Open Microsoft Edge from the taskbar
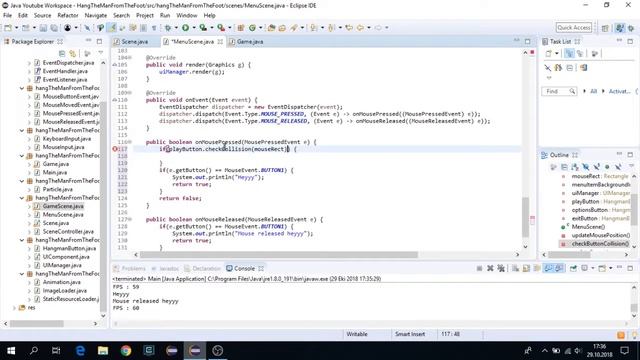The image size is (640, 360). point(80,351)
